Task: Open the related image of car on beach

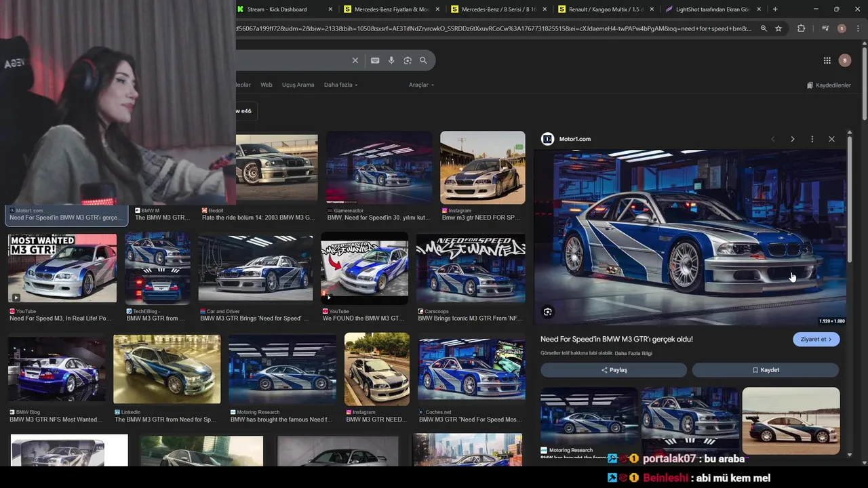Action: coord(791,420)
